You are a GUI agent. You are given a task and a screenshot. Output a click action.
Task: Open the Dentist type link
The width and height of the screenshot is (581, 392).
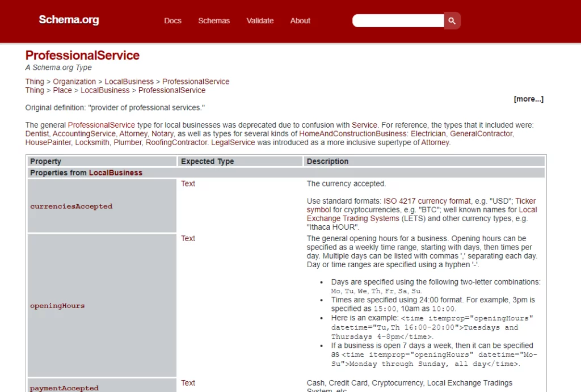[x=37, y=134]
